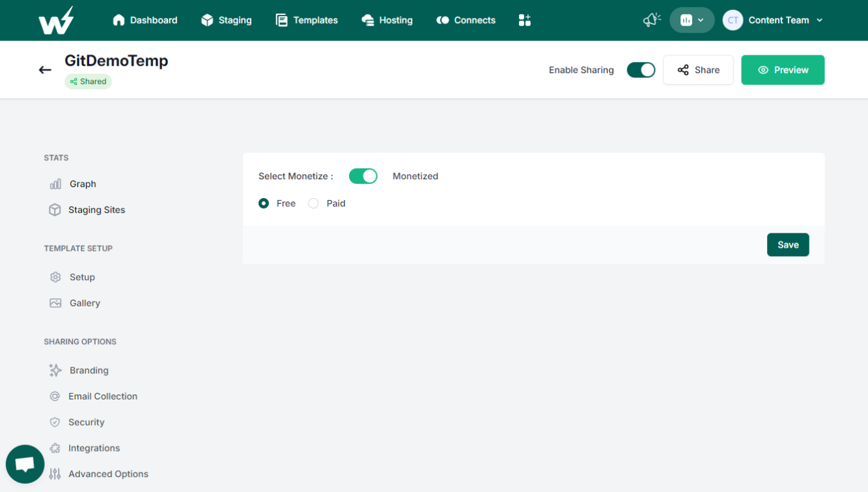Click the Enable Sharing label
Screen dimensions: 868x492
(x=581, y=70)
